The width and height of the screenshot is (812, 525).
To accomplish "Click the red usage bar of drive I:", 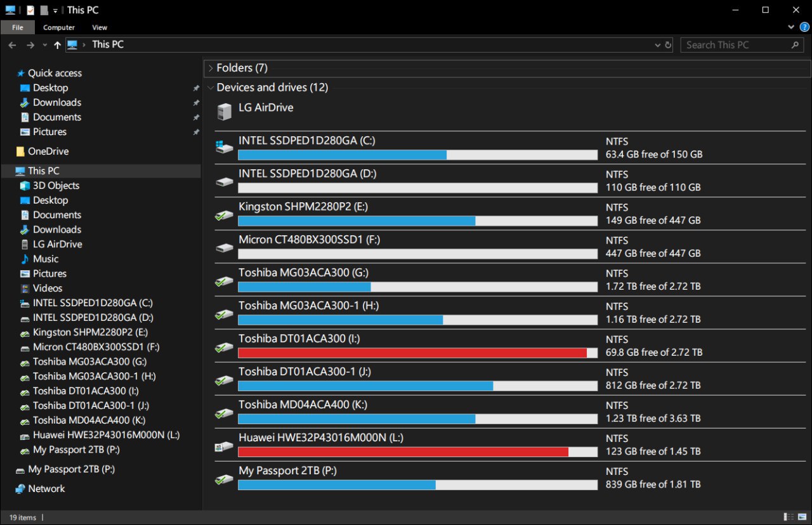I will (412, 353).
